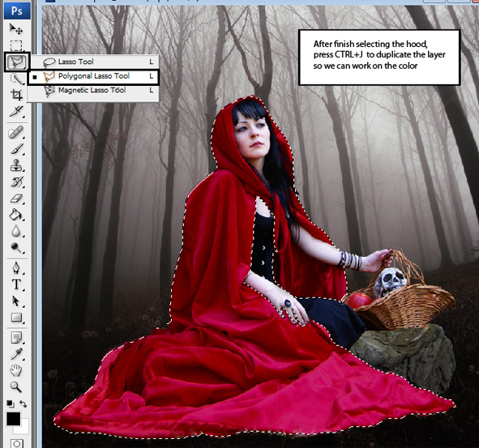
Task: Select the Eraser tool
Action: click(x=16, y=199)
